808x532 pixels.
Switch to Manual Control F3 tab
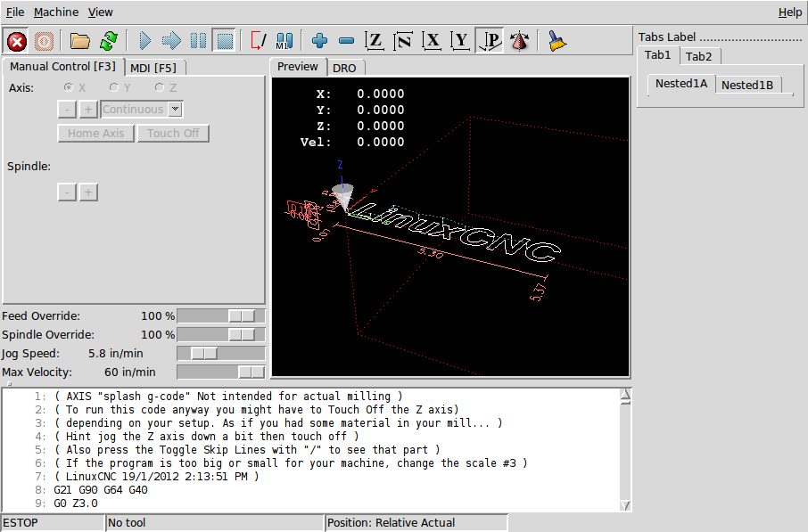pos(62,67)
